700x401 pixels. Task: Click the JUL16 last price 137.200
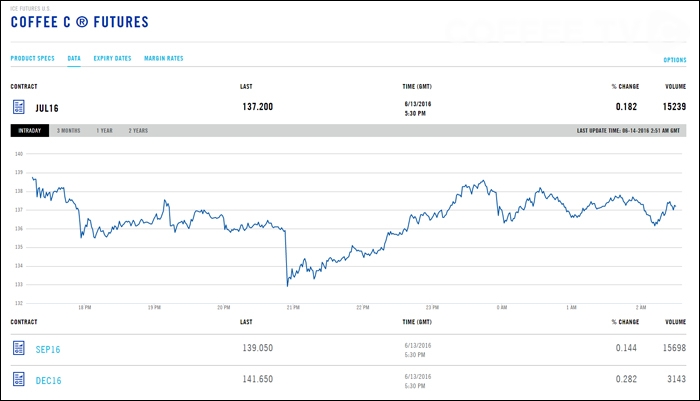[x=258, y=107]
